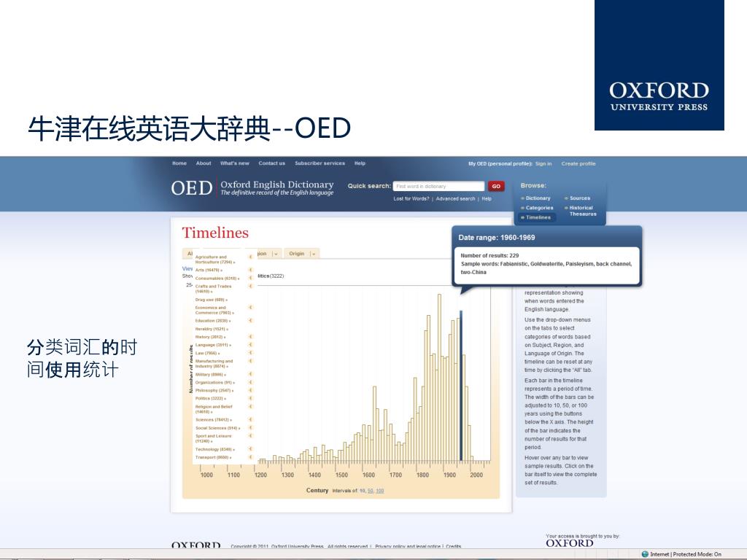747x560 pixels.
Task: Click Create profile link
Action: click(x=578, y=164)
